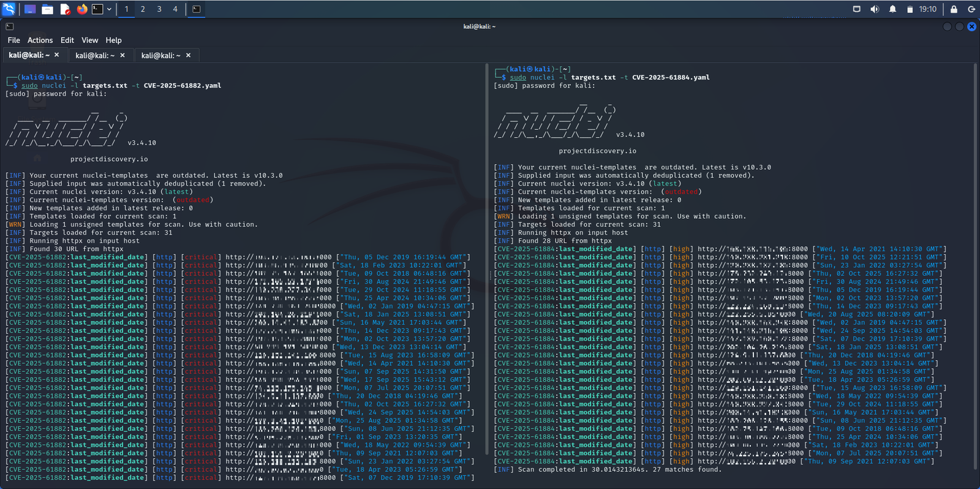The height and width of the screenshot is (489, 980).
Task: Open the volume control tray icon
Action: [x=875, y=9]
